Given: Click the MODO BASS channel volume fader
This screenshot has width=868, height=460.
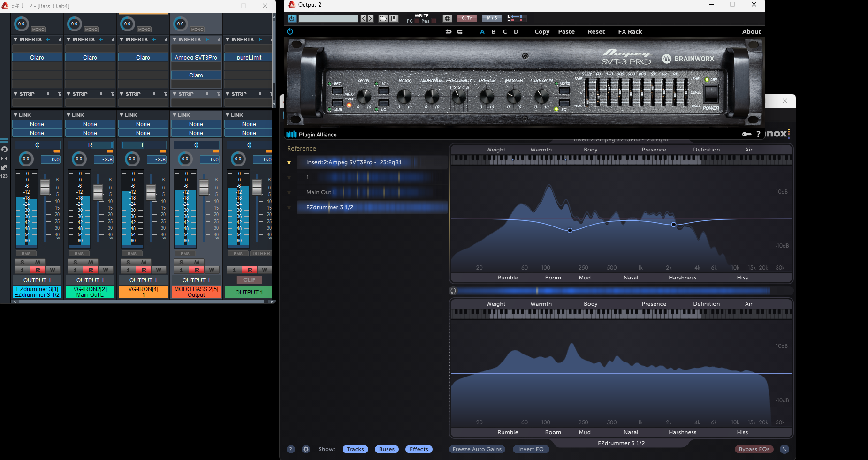Looking at the screenshot, I should [x=204, y=188].
